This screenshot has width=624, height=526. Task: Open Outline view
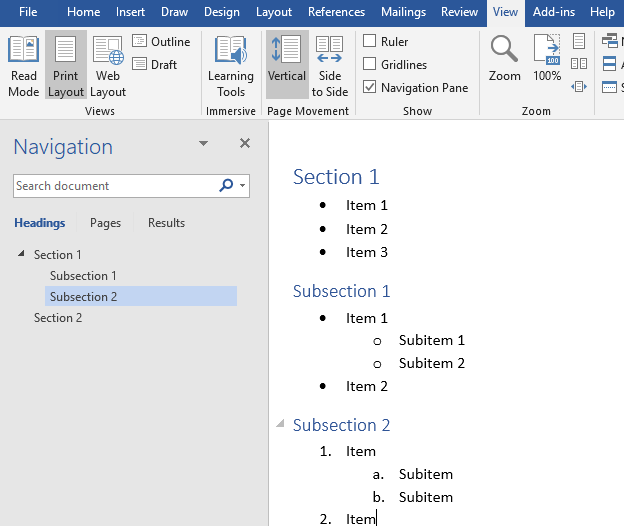[x=161, y=41]
